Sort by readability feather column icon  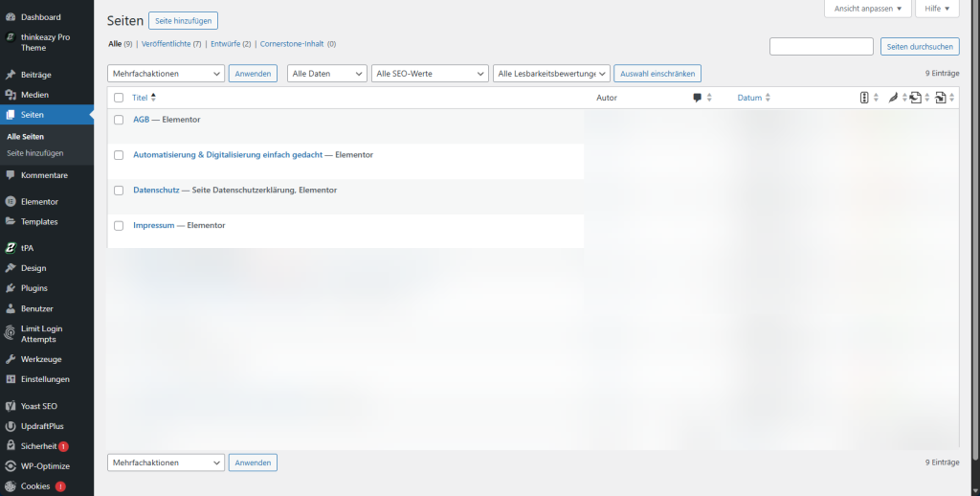point(892,98)
